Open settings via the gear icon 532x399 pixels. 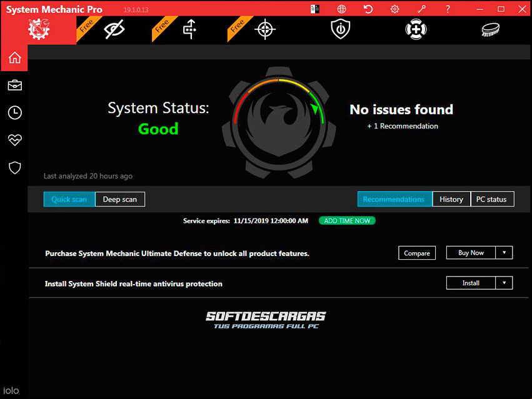[394, 9]
